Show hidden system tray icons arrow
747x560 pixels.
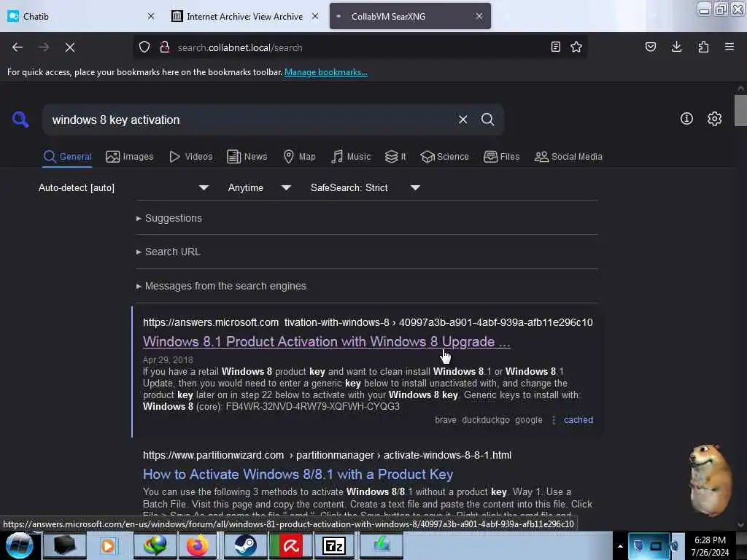pos(620,546)
